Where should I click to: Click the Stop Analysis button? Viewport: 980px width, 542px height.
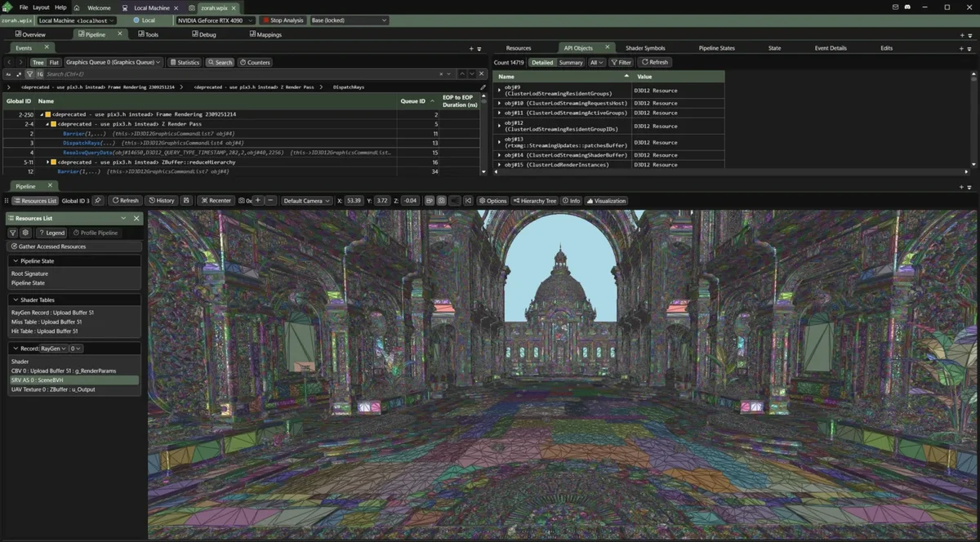click(283, 20)
